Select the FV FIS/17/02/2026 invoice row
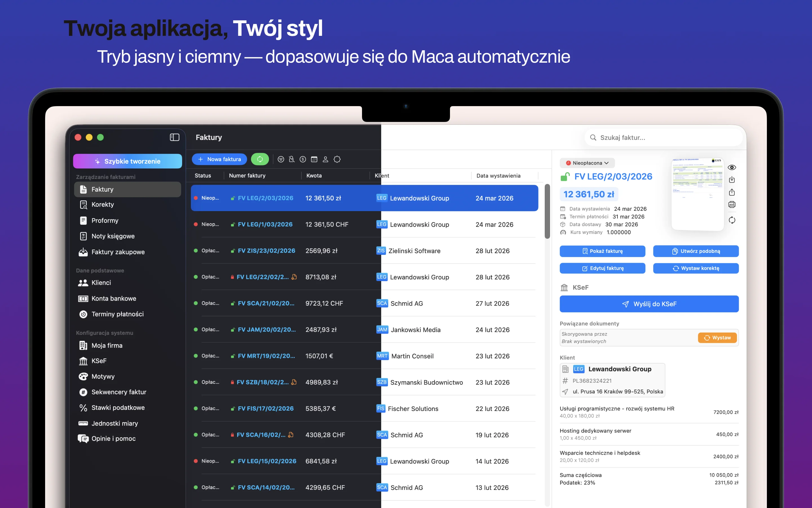The width and height of the screenshot is (812, 508). (364, 409)
